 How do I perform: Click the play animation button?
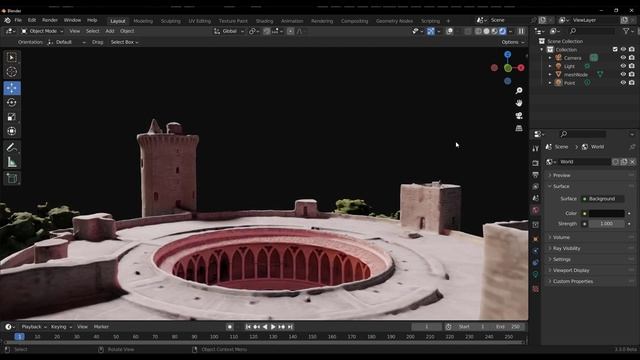[273, 327]
